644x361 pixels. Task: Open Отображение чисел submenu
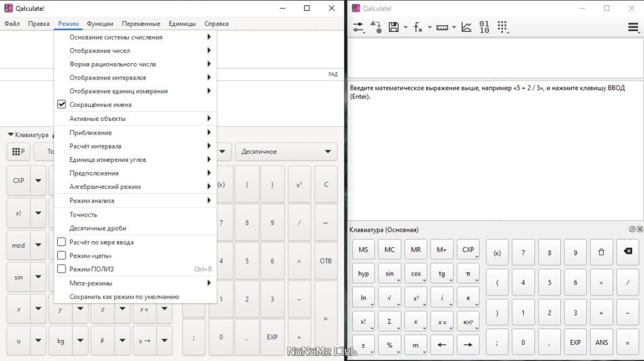pyautogui.click(x=135, y=51)
